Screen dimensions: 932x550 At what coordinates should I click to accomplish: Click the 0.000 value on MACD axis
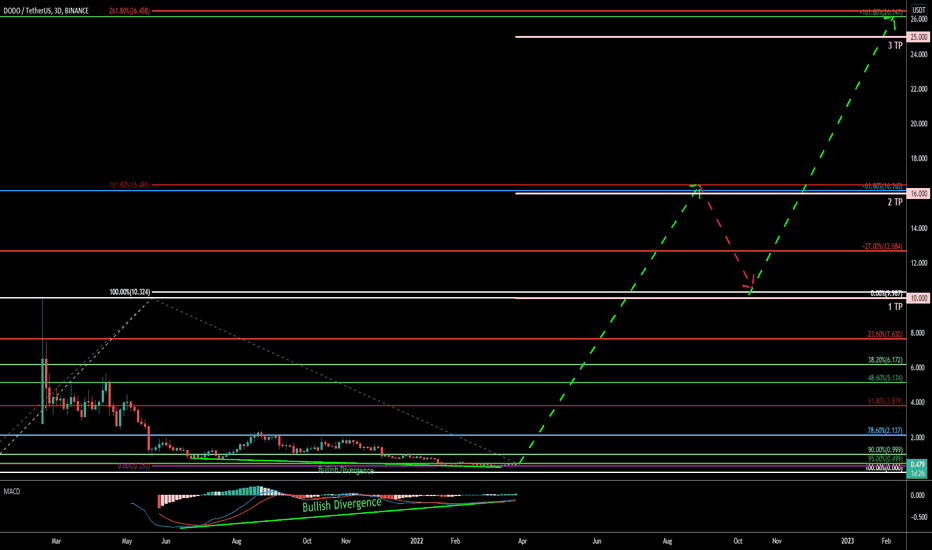pyautogui.click(x=919, y=495)
